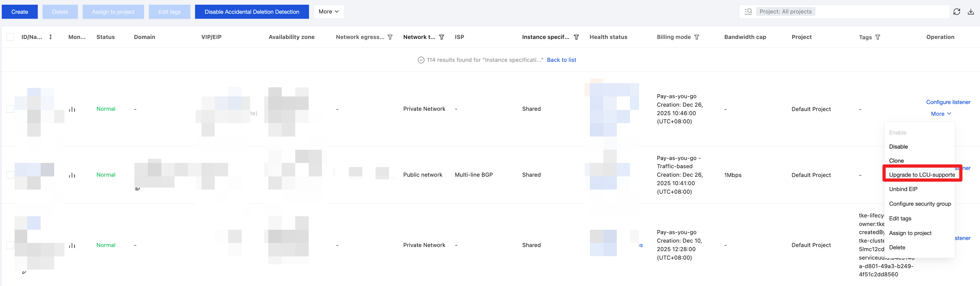
Task: Open monitoring chart icon for first instance
Action: coord(72,109)
